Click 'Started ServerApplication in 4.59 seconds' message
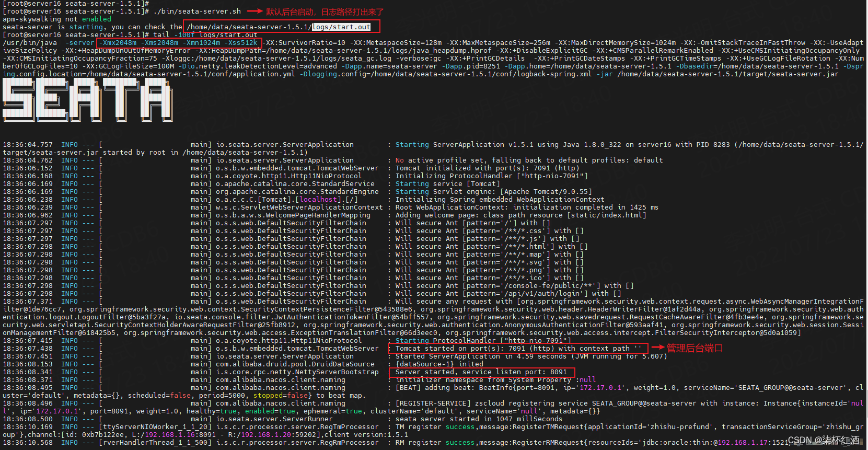This screenshot has height=450, width=868. tap(531, 356)
